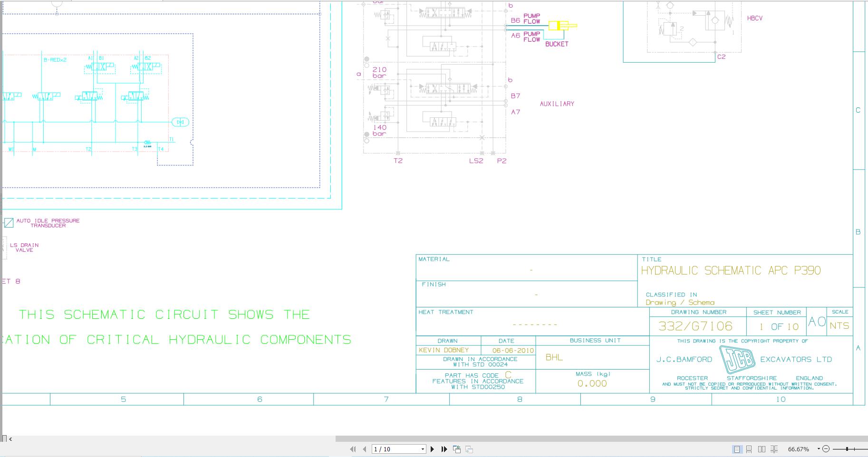Screen dimensions: 868x457
Task: Go to the first page
Action: tap(353, 449)
